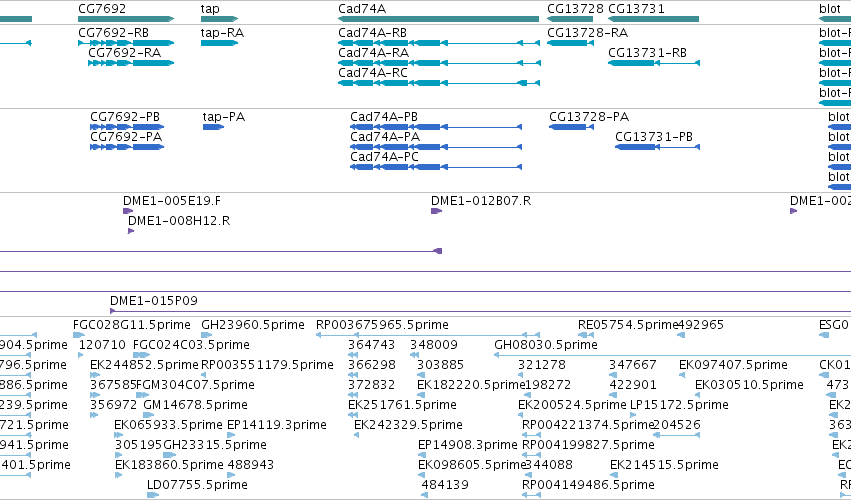The image size is (851, 500).
Task: Select the Cad74A-PC protein glyph
Action: tap(436, 167)
